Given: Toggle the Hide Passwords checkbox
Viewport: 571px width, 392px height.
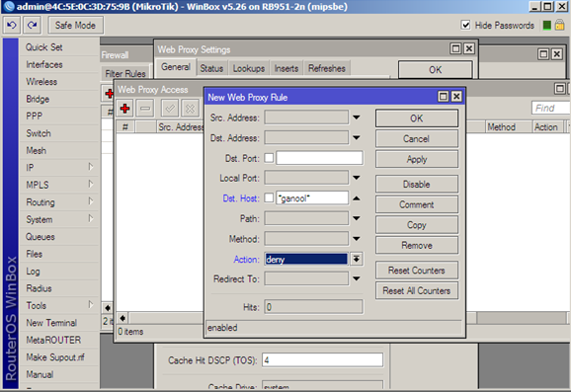Looking at the screenshot, I should [x=465, y=25].
